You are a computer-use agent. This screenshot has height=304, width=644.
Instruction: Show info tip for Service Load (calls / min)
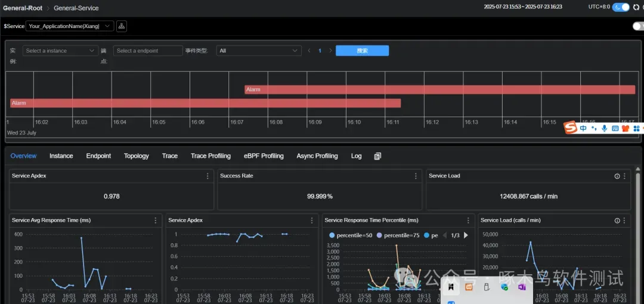(617, 220)
